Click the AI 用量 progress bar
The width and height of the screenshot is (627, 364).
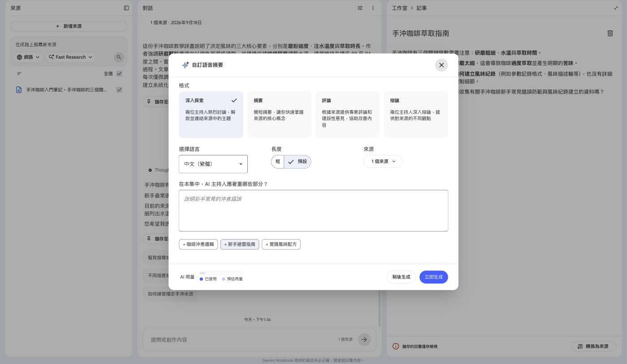[221, 273]
